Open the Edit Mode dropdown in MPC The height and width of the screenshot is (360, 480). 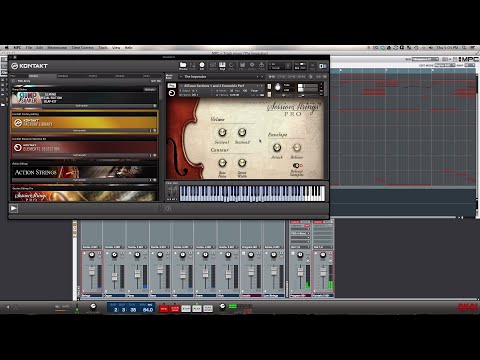445,65
